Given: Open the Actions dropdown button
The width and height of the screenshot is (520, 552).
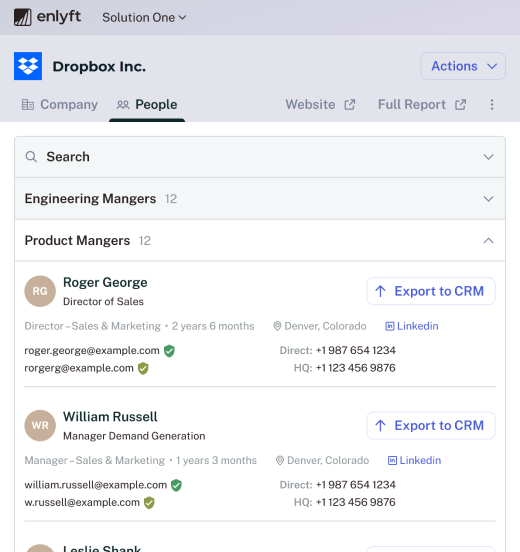Looking at the screenshot, I should pos(463,66).
